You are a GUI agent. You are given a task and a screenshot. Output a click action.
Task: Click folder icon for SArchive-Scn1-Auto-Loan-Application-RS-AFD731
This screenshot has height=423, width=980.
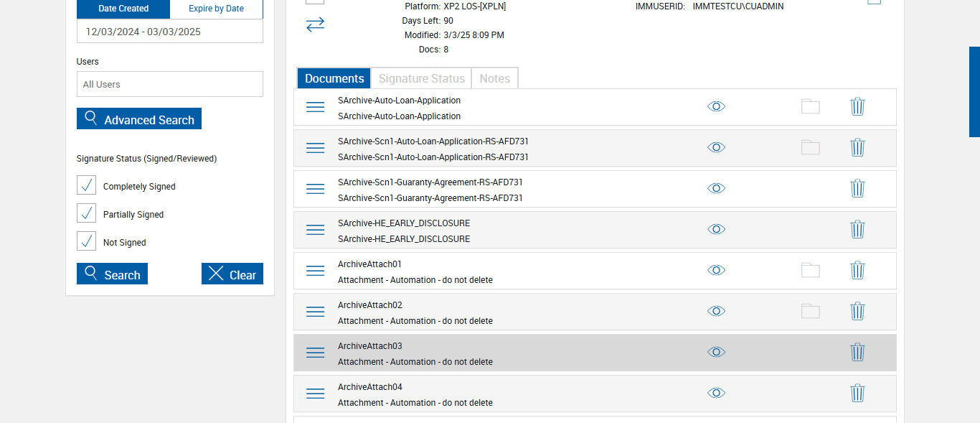811,147
